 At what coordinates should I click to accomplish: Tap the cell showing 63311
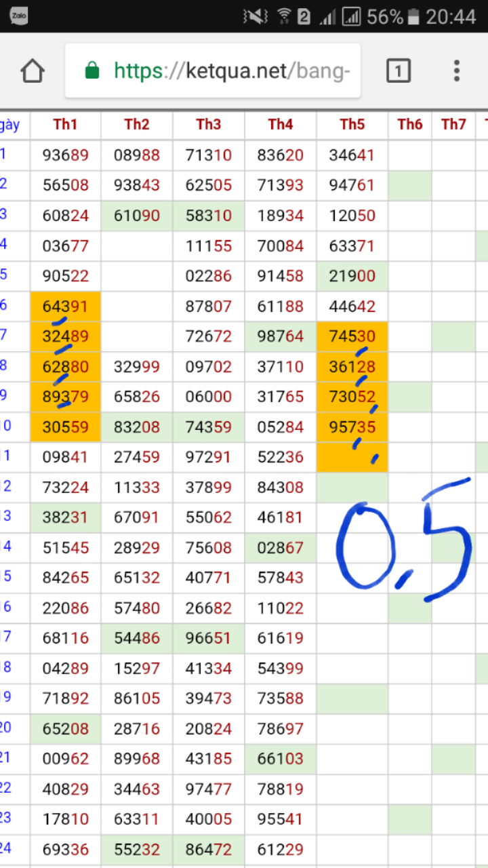(137, 819)
